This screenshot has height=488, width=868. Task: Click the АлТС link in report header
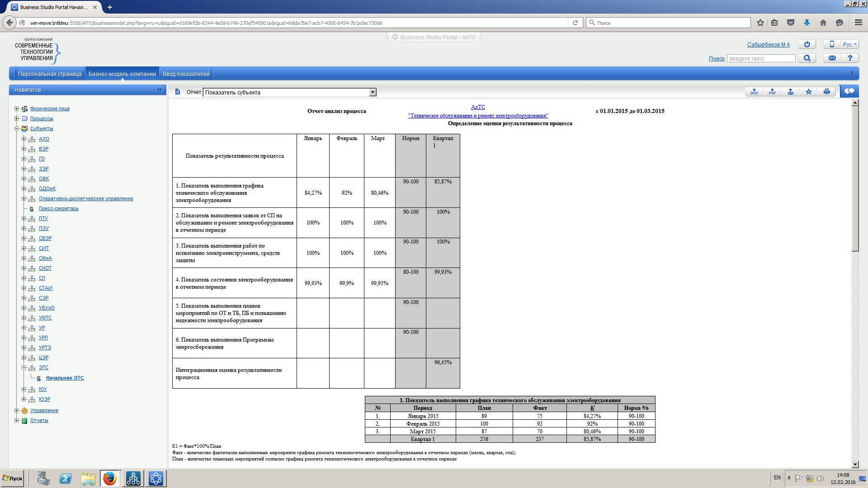click(x=478, y=107)
